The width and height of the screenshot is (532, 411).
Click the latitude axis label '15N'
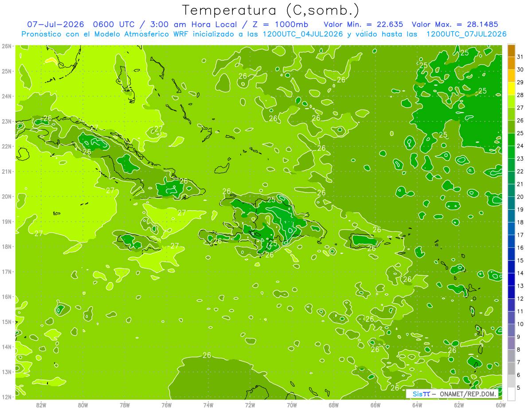[x=7, y=322]
